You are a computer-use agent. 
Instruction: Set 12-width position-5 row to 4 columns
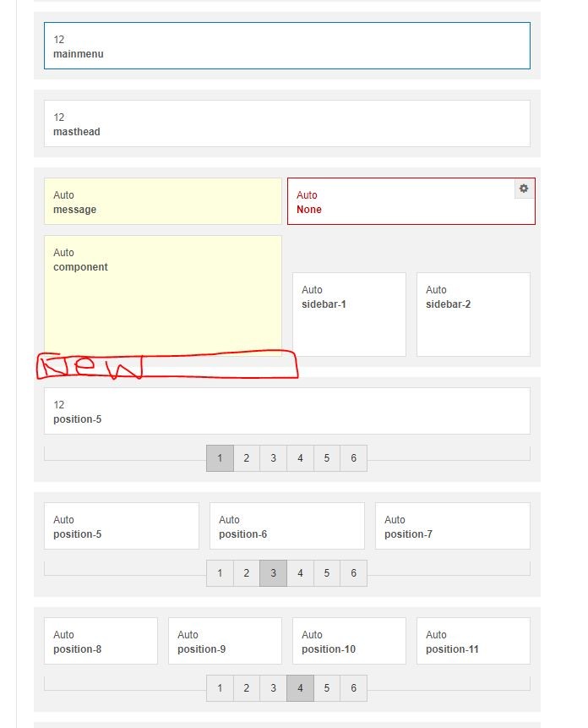301,458
